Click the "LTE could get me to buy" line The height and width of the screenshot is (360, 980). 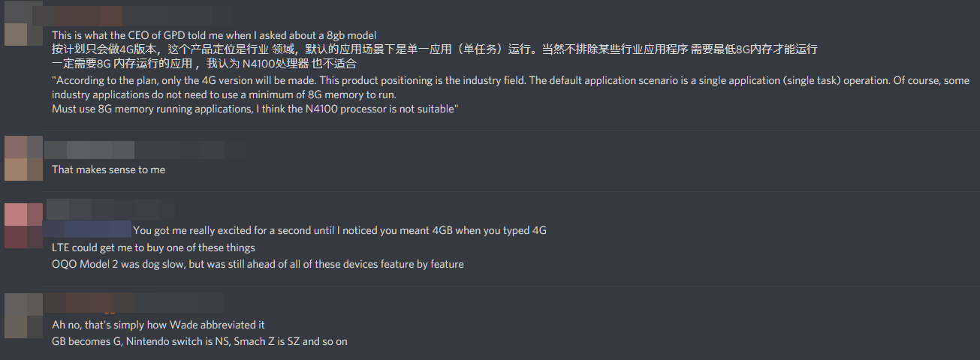tap(153, 247)
